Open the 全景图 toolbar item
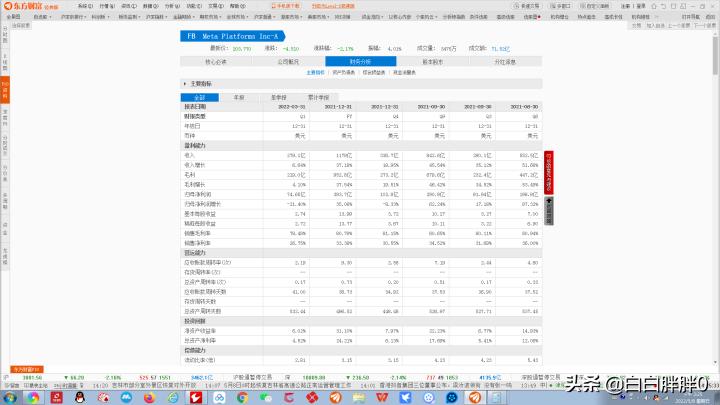 click(x=13, y=17)
